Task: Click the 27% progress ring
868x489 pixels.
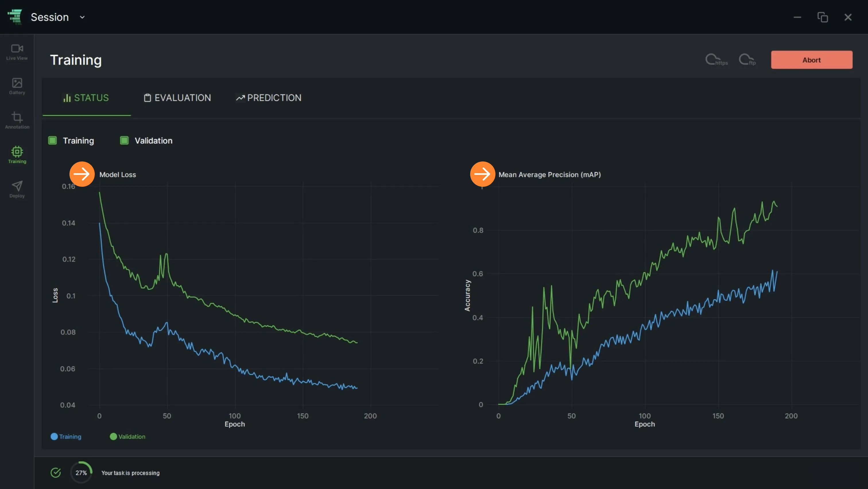Action: (81, 472)
